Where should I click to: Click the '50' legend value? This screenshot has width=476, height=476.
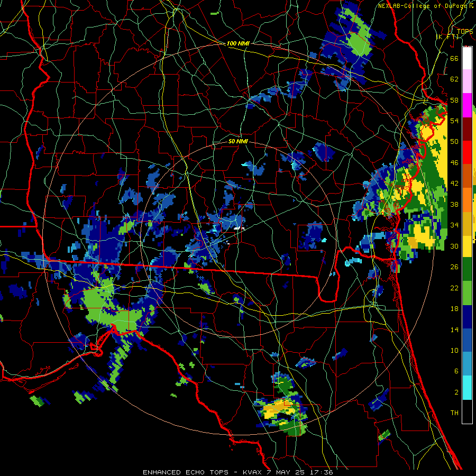tap(454, 141)
